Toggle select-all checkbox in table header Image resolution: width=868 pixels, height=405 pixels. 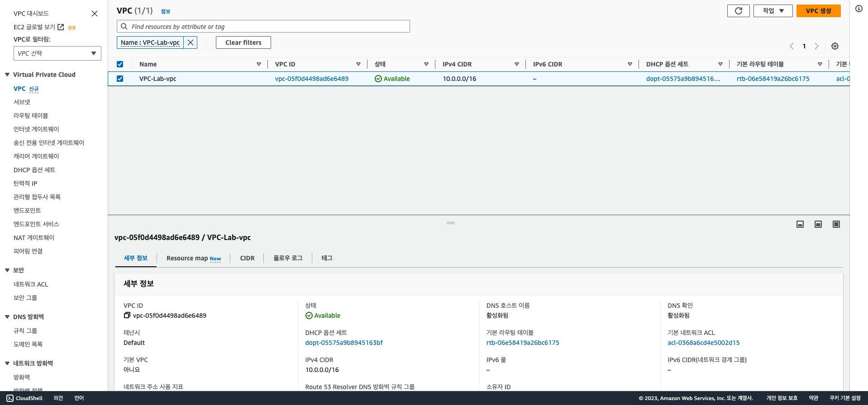click(x=120, y=64)
